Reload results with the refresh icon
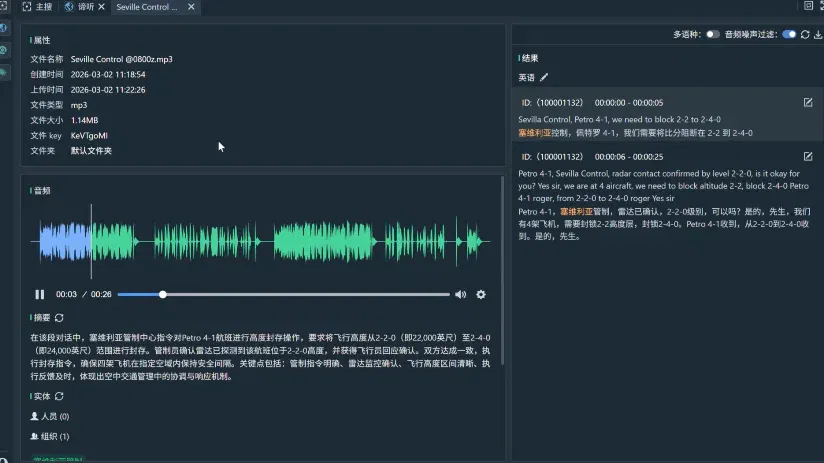This screenshot has height=463, width=824. tap(805, 35)
